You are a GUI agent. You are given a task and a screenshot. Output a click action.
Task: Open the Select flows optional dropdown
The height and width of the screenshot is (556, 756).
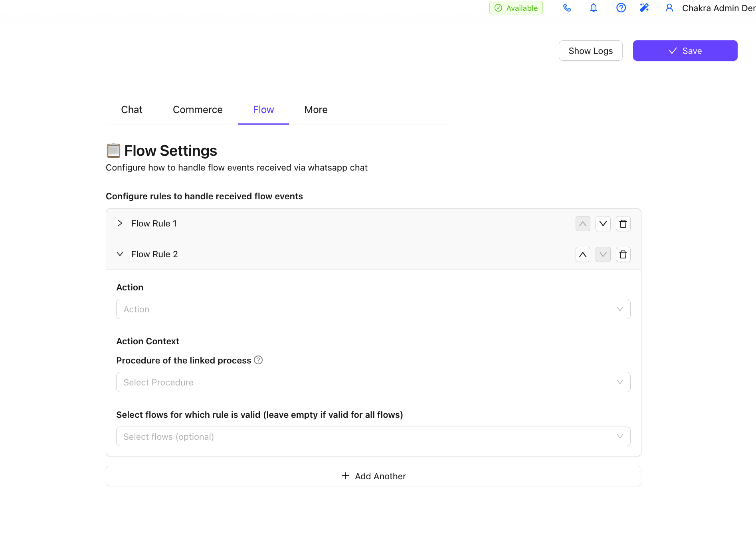click(373, 437)
